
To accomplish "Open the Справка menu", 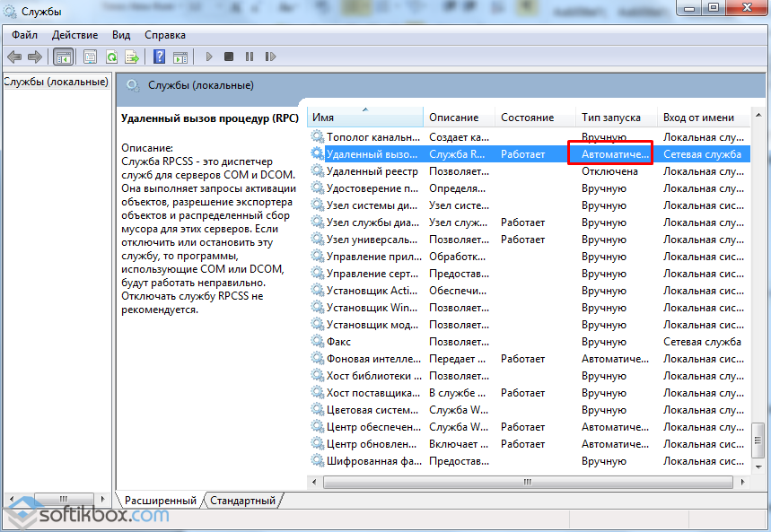I will point(165,35).
